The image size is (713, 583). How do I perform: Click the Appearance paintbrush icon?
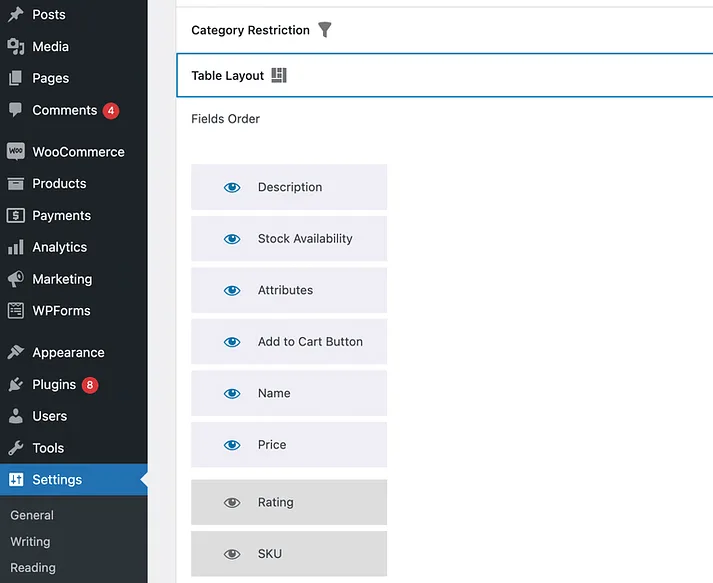15,352
